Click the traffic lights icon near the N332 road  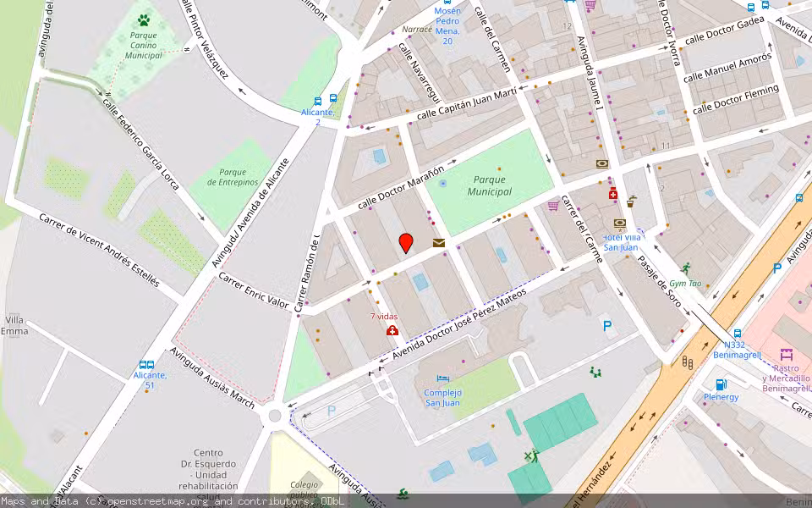(686, 362)
